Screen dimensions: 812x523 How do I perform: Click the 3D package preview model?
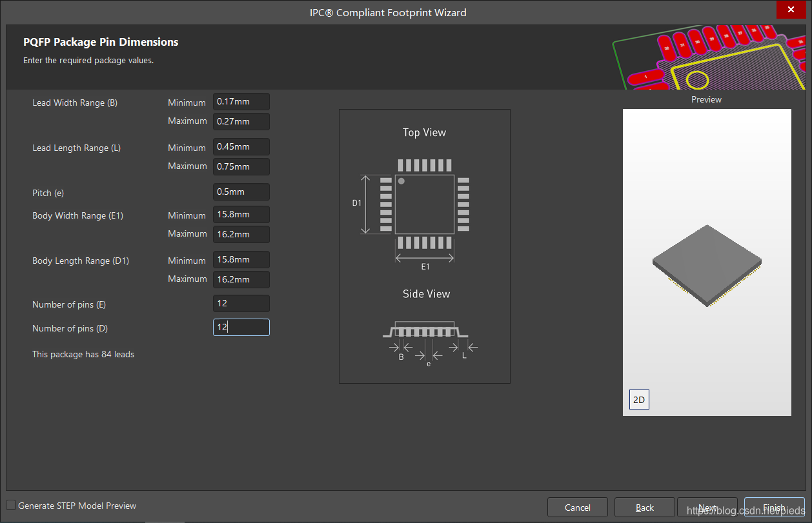point(707,264)
